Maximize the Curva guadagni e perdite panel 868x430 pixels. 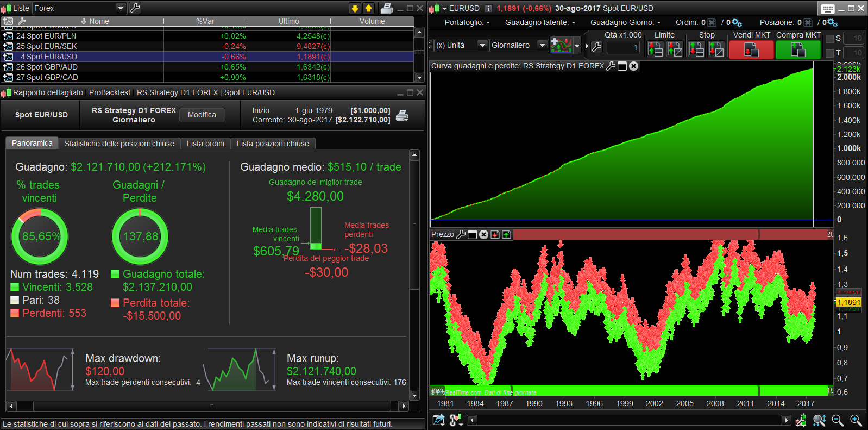[622, 66]
